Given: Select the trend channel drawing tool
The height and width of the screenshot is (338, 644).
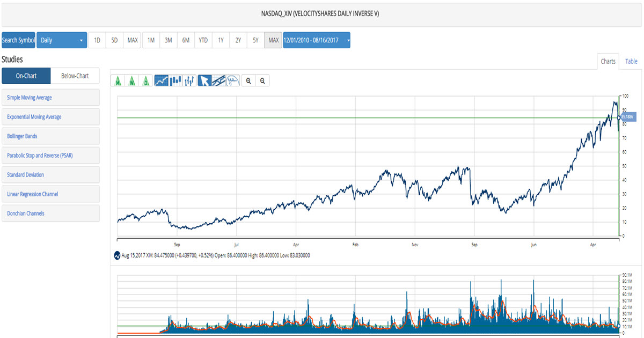Looking at the screenshot, I should pyautogui.click(x=218, y=81).
